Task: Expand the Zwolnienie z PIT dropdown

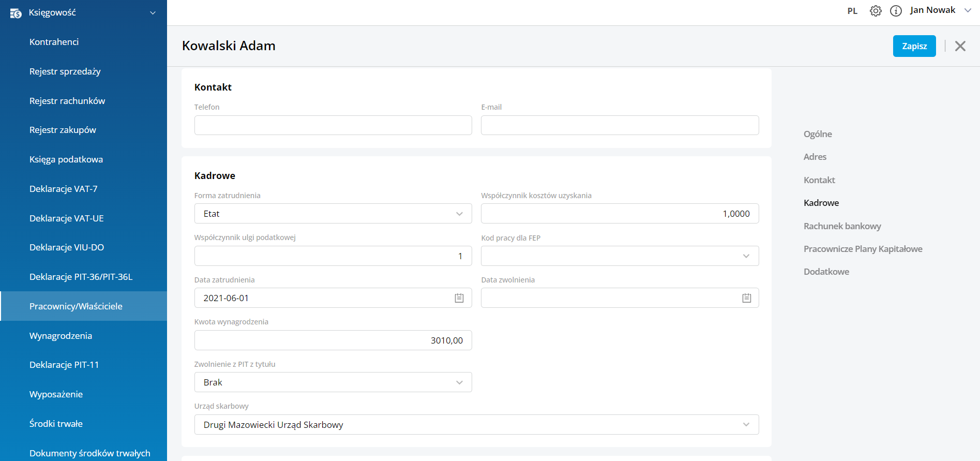Action: [x=459, y=382]
